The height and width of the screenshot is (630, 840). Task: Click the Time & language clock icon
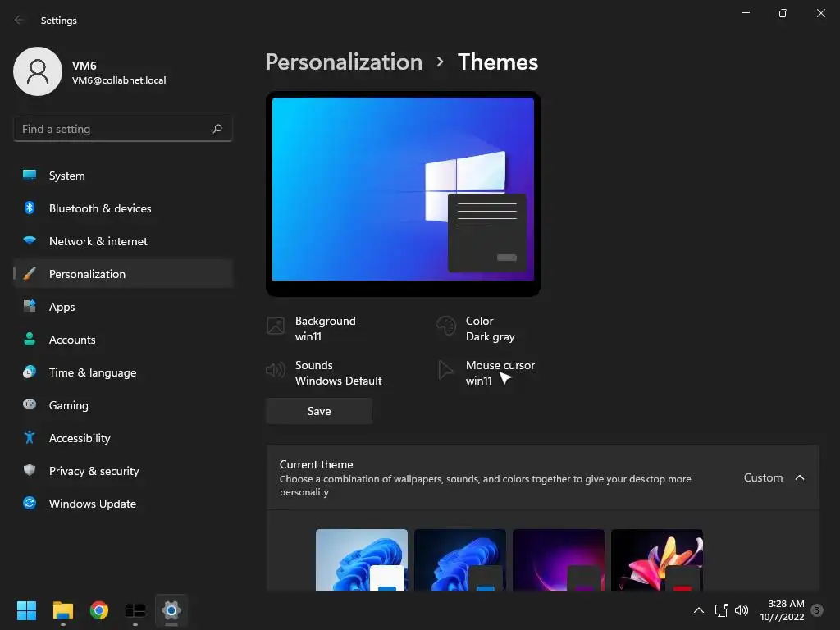pos(30,372)
